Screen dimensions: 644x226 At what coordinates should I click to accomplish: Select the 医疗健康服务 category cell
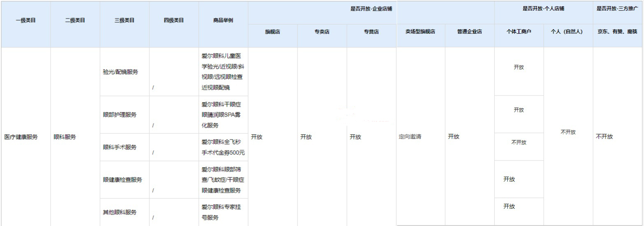[x=21, y=137]
